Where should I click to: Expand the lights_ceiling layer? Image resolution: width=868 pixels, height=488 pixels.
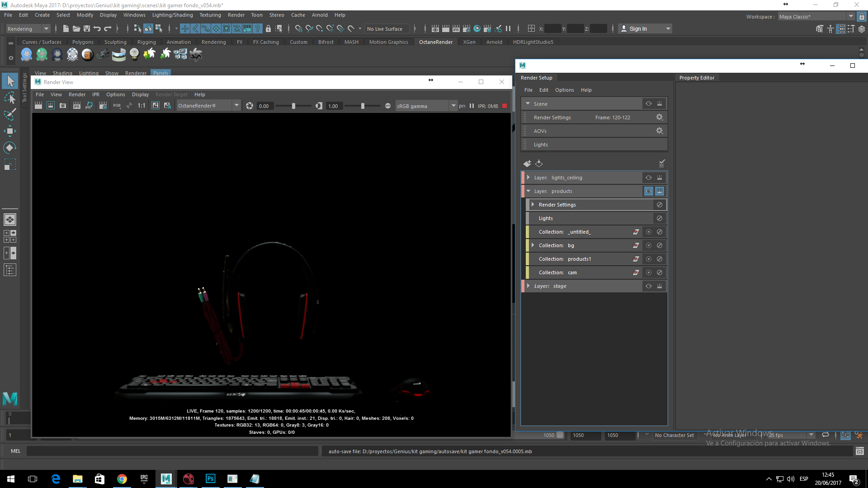pyautogui.click(x=528, y=178)
